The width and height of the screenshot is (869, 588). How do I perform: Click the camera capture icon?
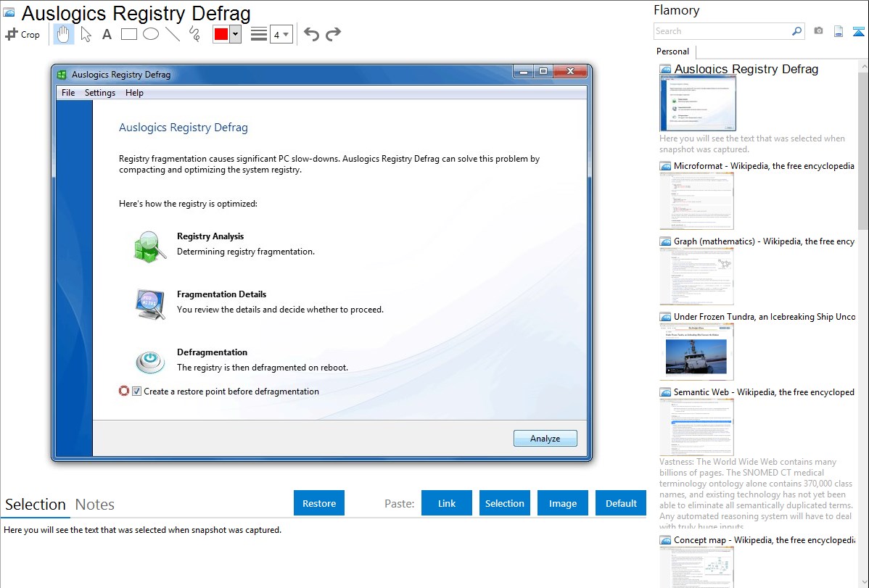coord(818,31)
